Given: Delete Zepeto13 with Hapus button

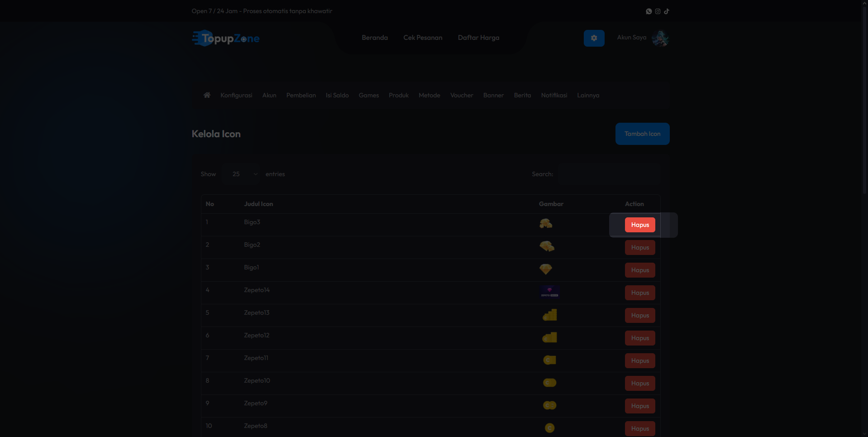Looking at the screenshot, I should tap(640, 315).
